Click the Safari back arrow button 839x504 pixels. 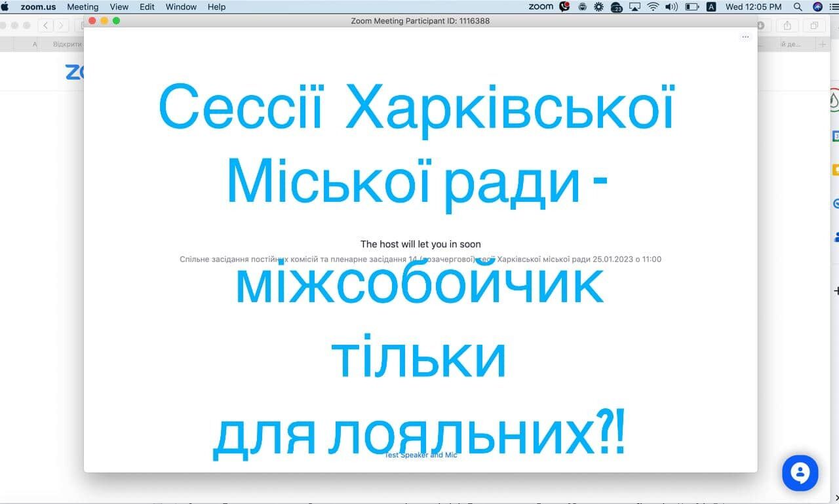pos(45,26)
